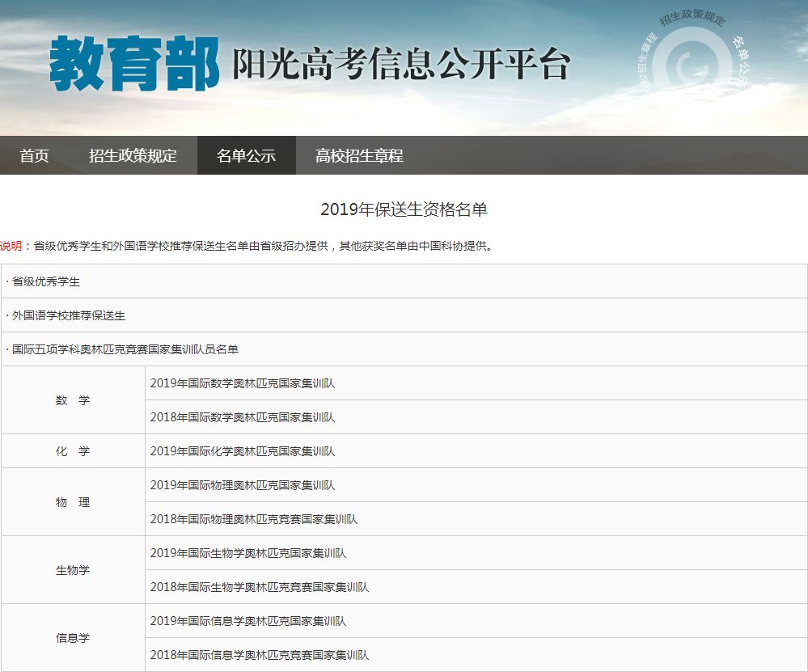Image resolution: width=808 pixels, height=672 pixels.
Task: Click the 阳光高考信息公开平台 banner title
Action: pyautogui.click(x=401, y=64)
